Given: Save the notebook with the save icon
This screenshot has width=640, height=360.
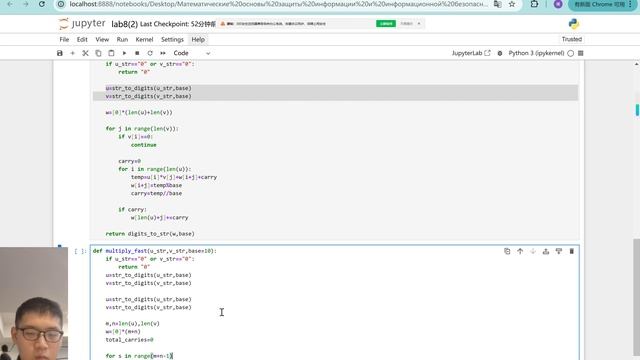Looking at the screenshot, I should [60, 53].
